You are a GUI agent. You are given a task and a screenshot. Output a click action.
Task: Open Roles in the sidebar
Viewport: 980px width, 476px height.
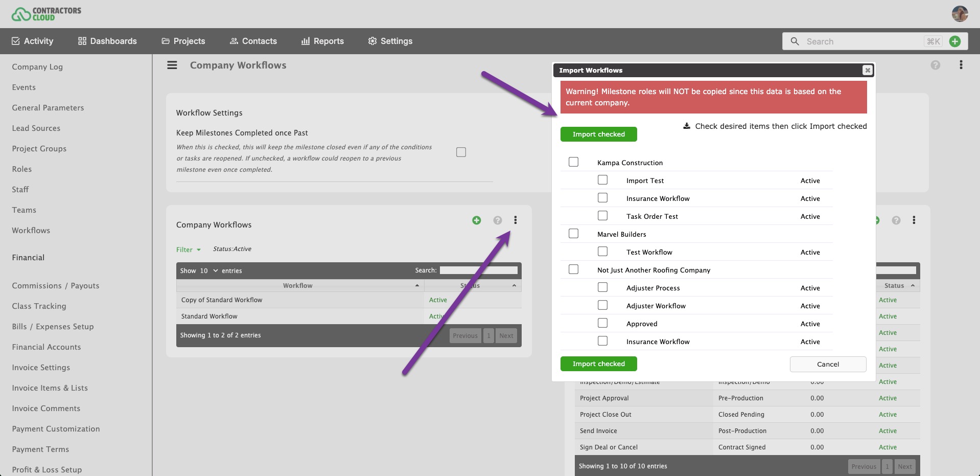pyautogui.click(x=22, y=169)
